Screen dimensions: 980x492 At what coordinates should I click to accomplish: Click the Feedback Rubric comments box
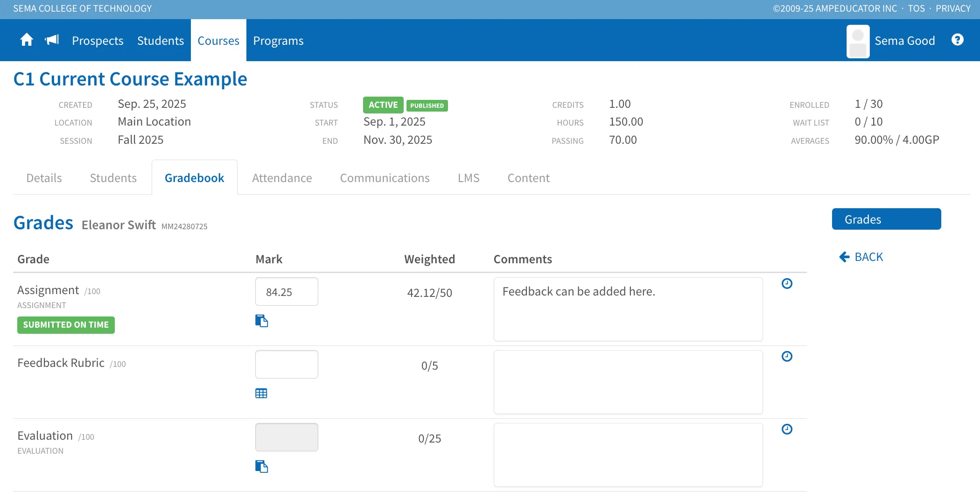click(x=628, y=382)
